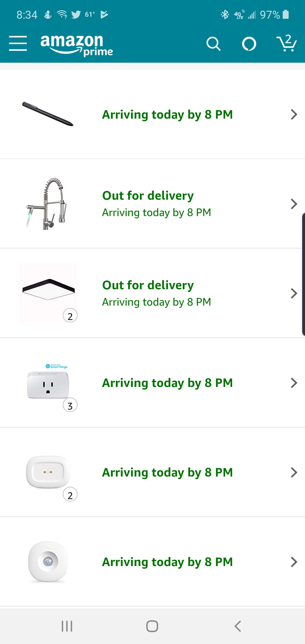This screenshot has height=644, width=305.
Task: Launch the Alexa voice assistant icon
Action: click(x=249, y=44)
